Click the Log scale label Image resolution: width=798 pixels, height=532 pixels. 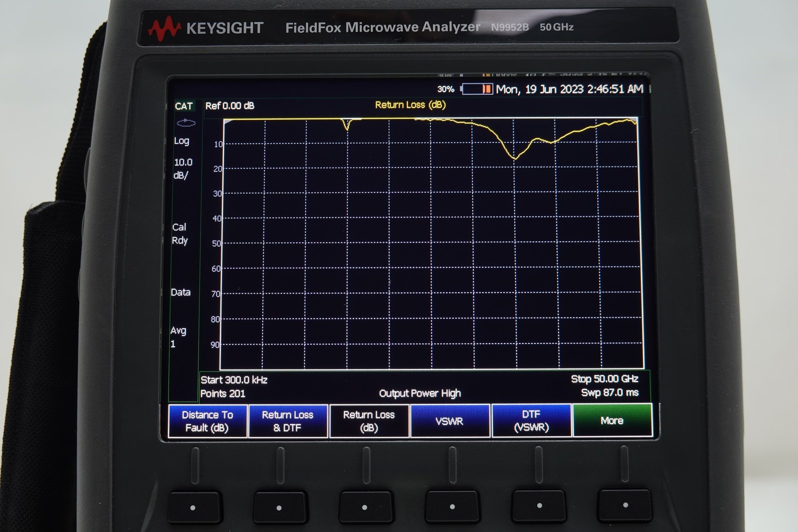[182, 141]
